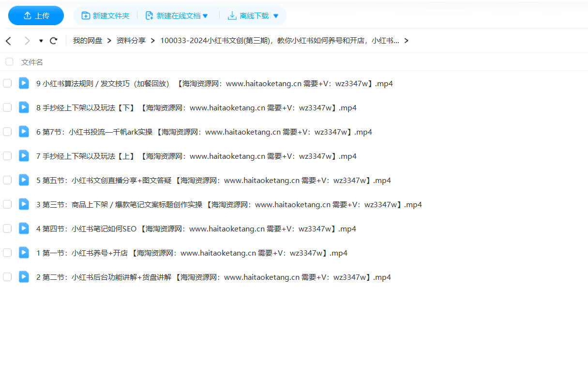
Task: Check the box for 6 第7节 小红书投流
Action: 7,132
